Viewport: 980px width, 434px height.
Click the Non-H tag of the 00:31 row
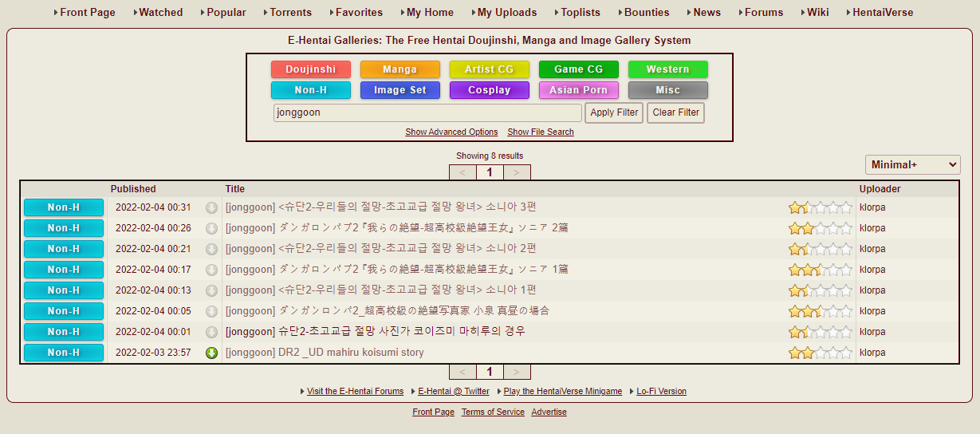tap(64, 207)
